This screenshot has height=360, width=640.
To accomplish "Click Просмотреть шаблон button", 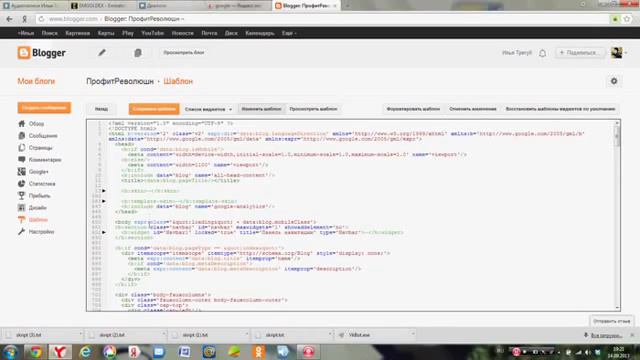I will (x=313, y=109).
